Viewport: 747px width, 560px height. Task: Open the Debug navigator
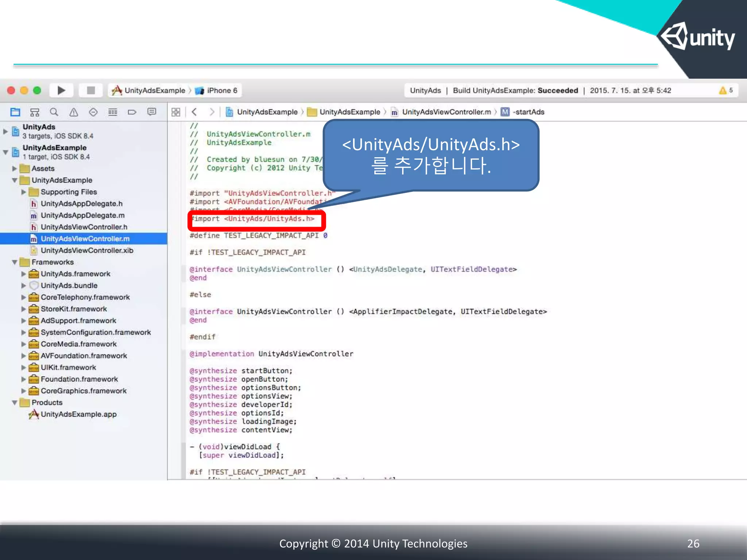click(x=113, y=112)
